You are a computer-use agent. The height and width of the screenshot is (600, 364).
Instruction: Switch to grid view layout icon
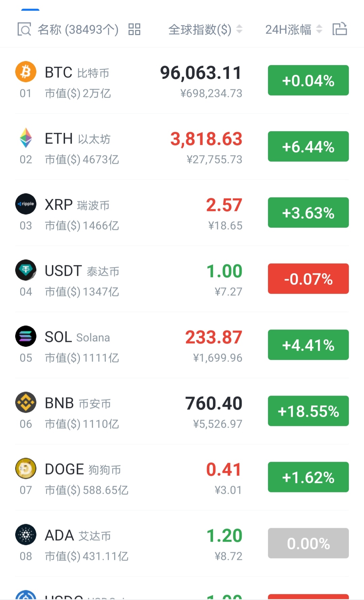click(134, 29)
